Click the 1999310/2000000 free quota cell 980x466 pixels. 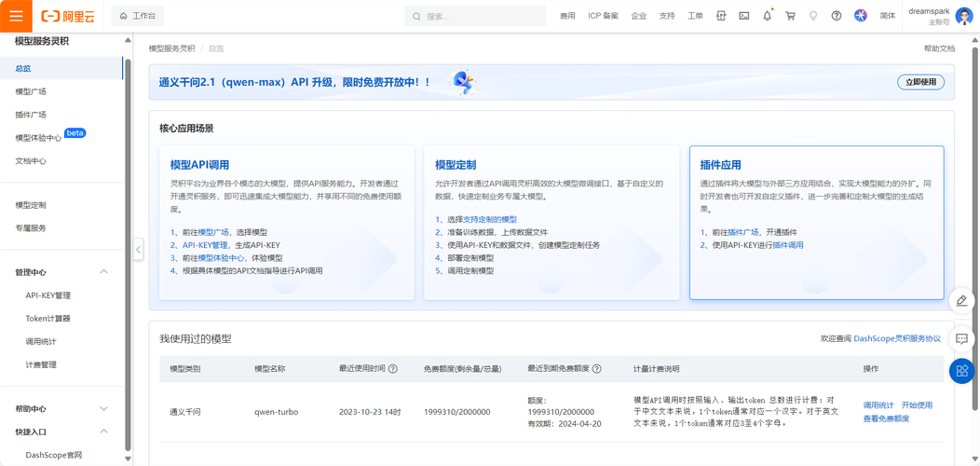[x=456, y=412]
